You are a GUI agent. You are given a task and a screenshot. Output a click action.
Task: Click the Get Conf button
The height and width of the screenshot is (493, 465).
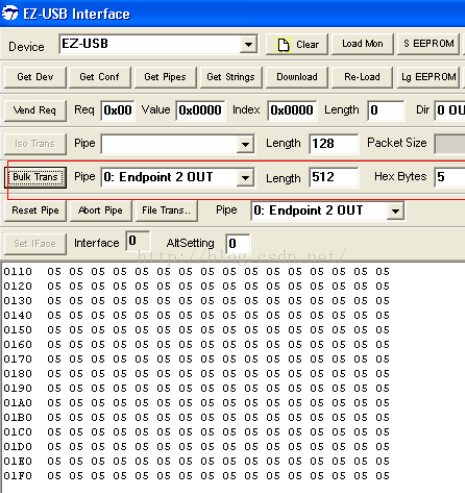point(99,77)
